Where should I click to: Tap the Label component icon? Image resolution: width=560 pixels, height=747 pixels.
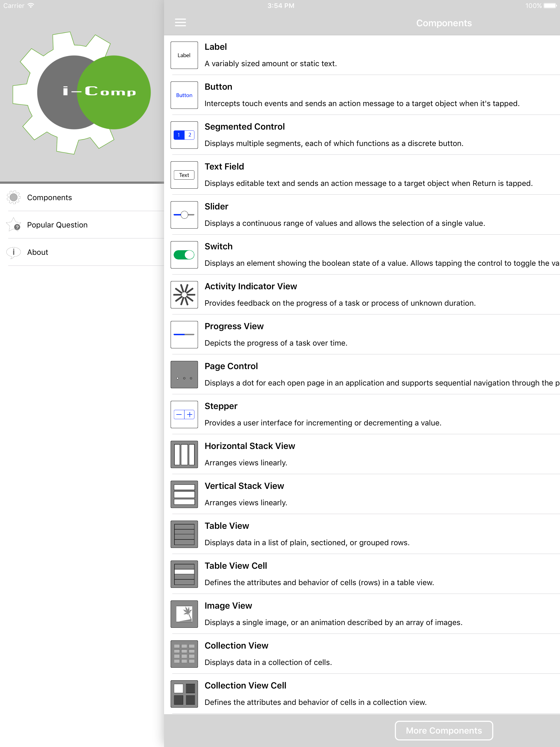184,56
